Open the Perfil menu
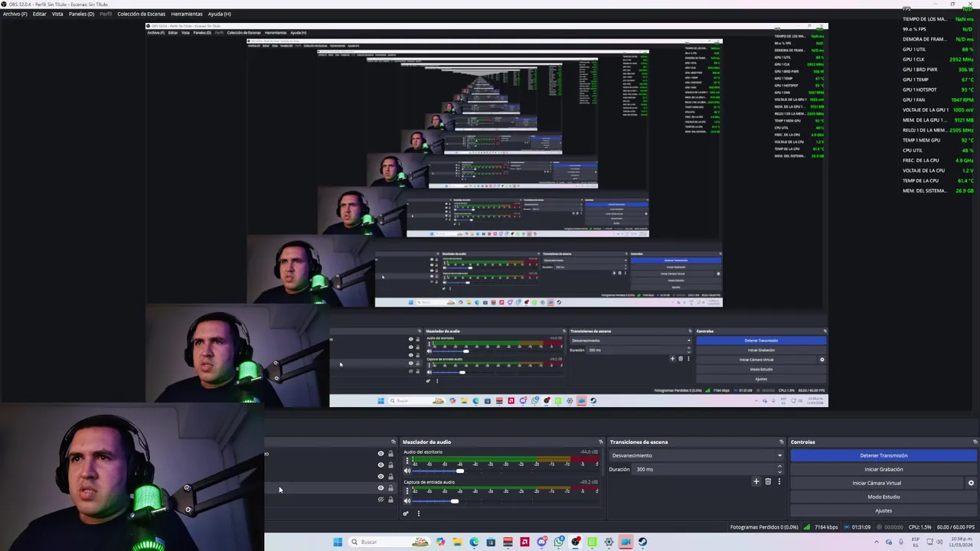The width and height of the screenshot is (980, 551). (x=106, y=14)
